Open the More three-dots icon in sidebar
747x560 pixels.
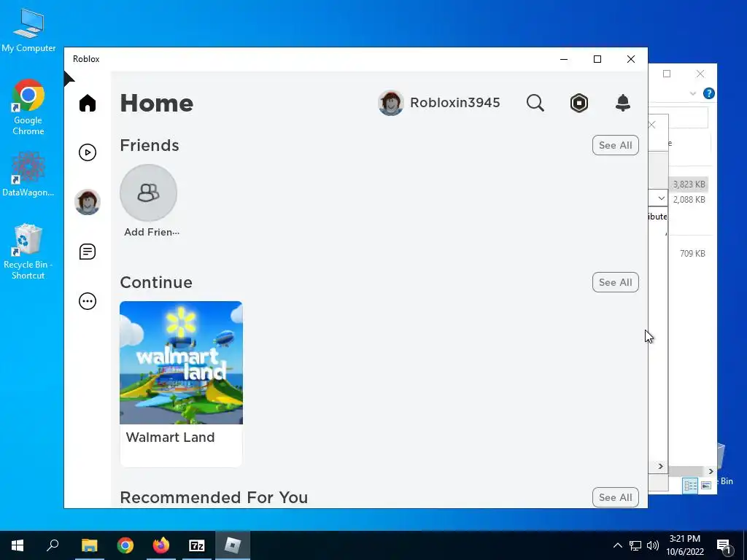[88, 301]
